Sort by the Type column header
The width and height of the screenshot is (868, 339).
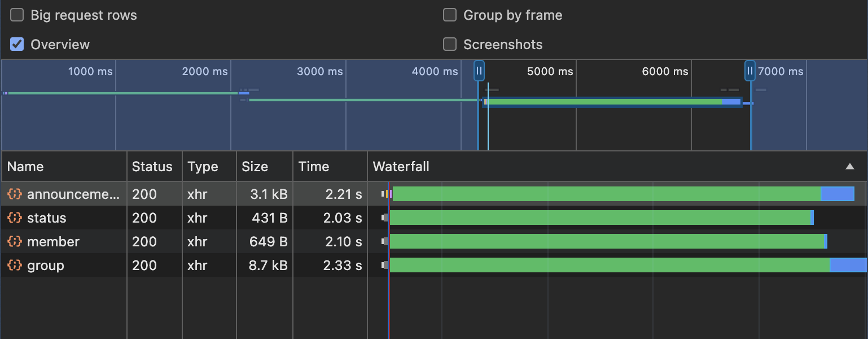[203, 167]
